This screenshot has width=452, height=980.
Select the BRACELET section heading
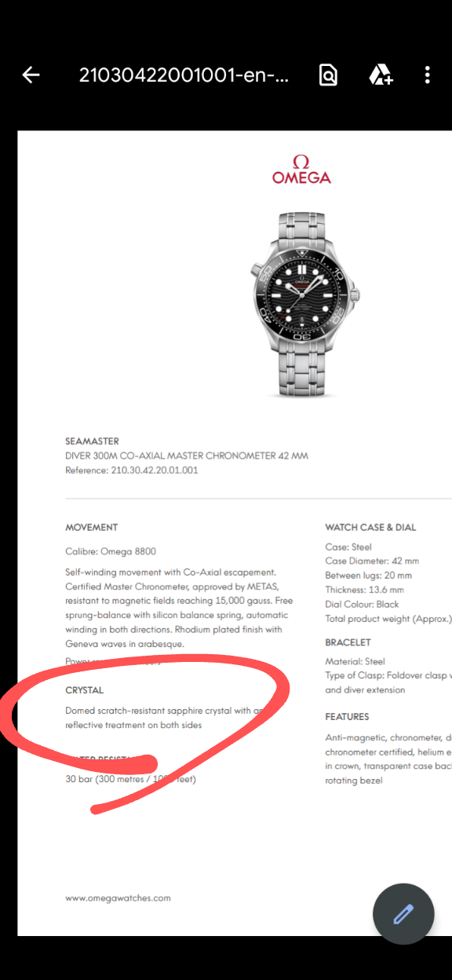click(348, 642)
